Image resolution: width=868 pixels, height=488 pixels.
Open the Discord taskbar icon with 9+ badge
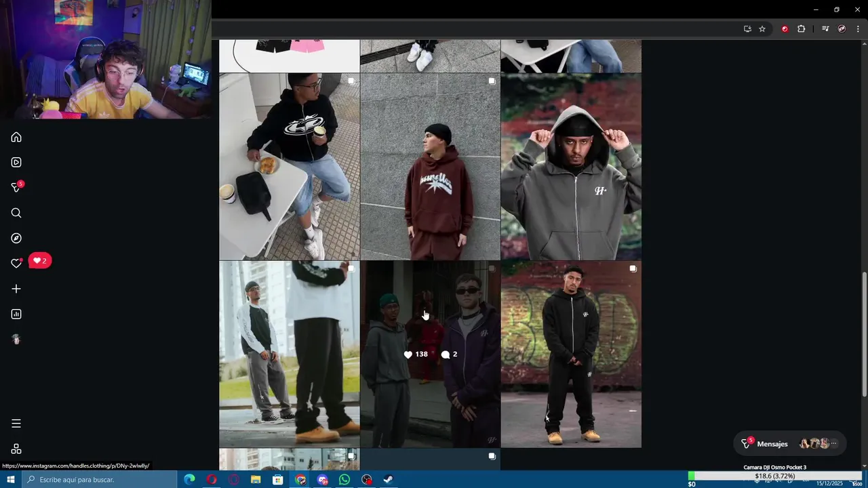click(x=323, y=480)
